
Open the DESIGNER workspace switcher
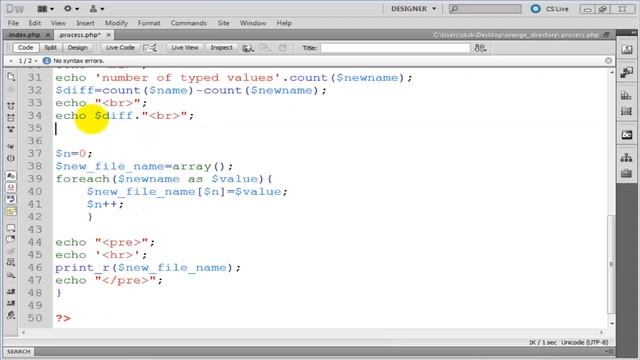413,9
